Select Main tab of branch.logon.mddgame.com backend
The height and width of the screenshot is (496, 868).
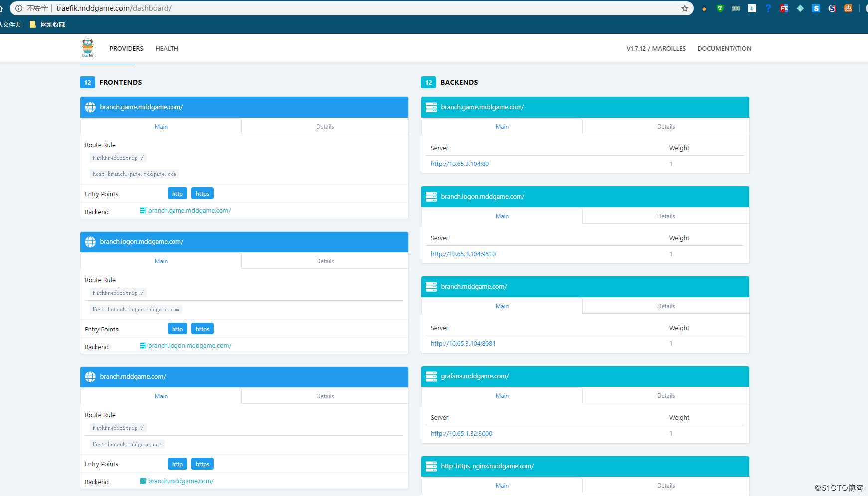502,216
